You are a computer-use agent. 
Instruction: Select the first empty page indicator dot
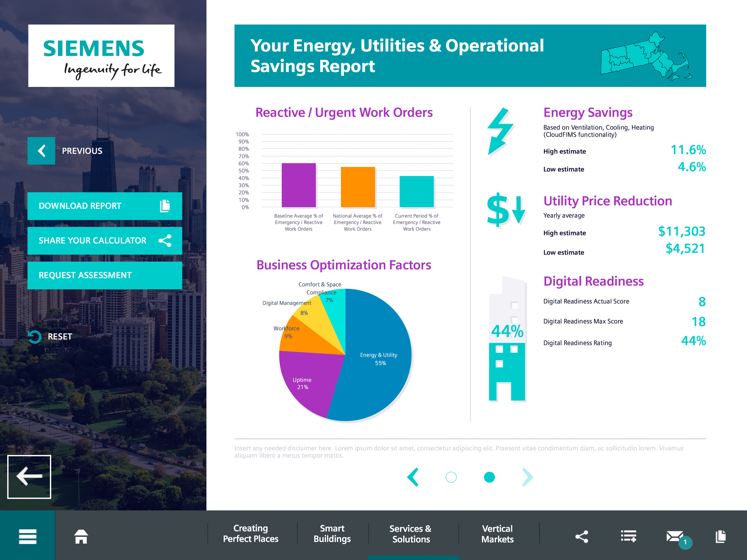coord(451,477)
